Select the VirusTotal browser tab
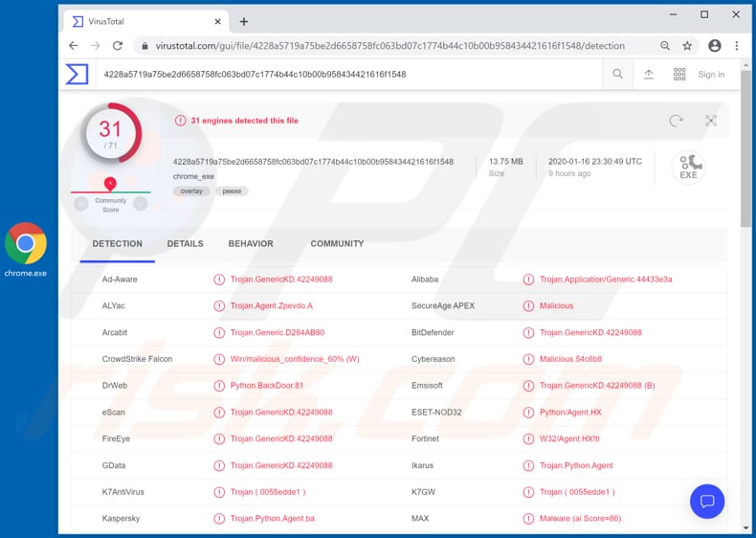This screenshot has width=756, height=538. [145, 22]
